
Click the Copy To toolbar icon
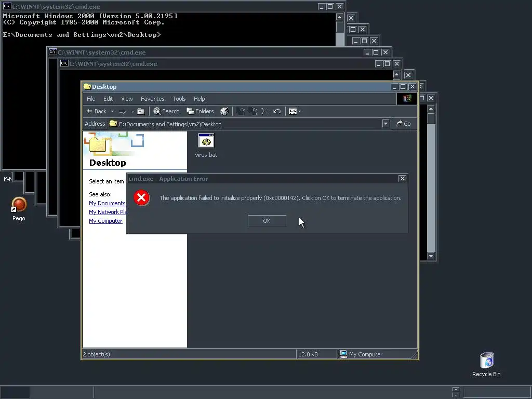pyautogui.click(x=253, y=111)
